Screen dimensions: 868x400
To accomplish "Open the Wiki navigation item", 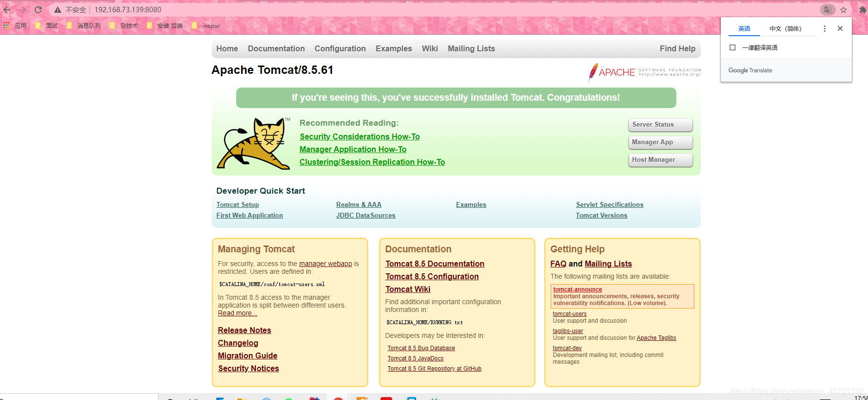I will click(x=430, y=49).
